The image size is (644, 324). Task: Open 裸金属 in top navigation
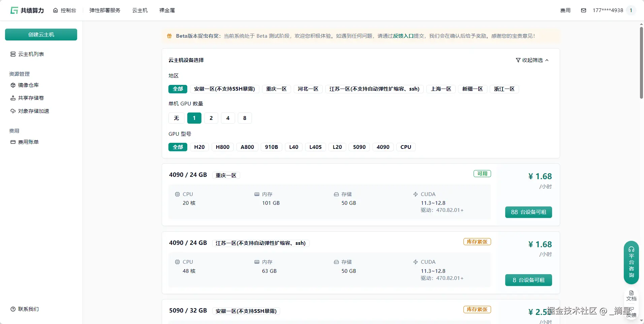point(167,10)
